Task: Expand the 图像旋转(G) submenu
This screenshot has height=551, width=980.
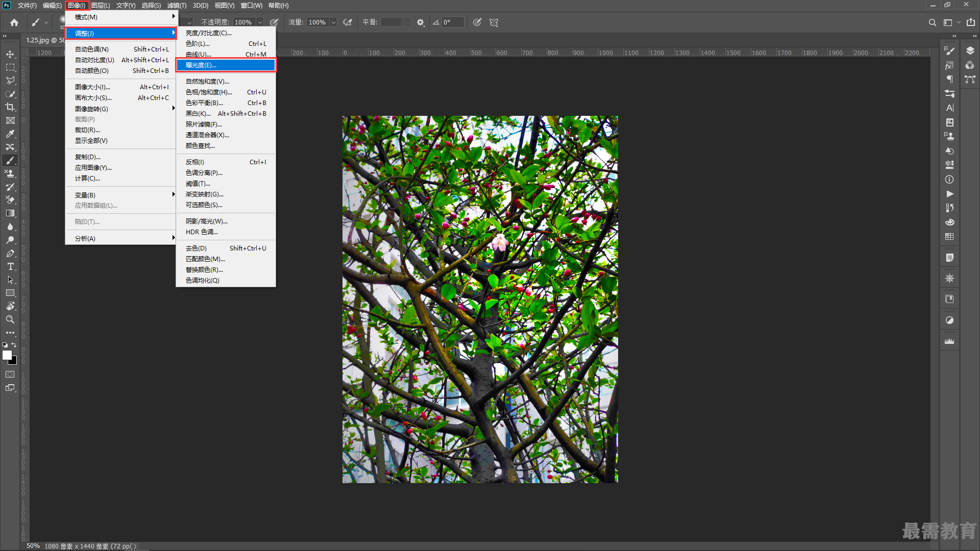Action: coord(120,109)
